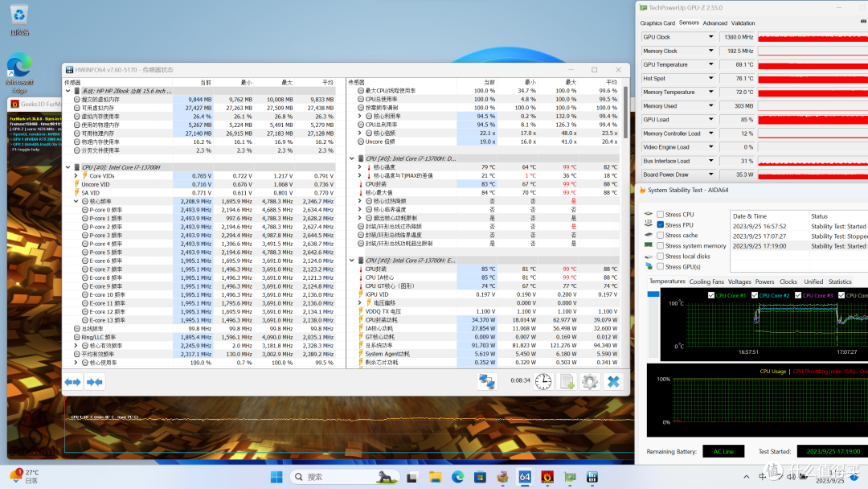Toggle CPU Core #2 graph checkbox
The image size is (868, 489).
755,295
